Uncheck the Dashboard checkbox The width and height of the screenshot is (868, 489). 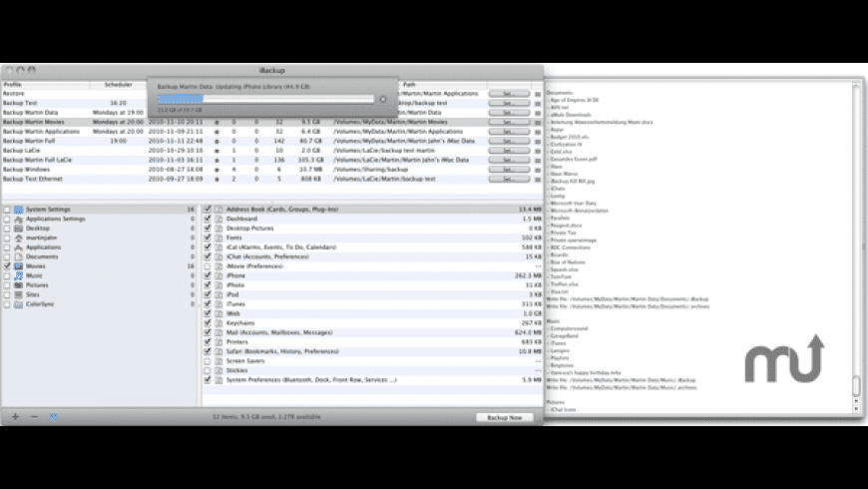click(208, 219)
